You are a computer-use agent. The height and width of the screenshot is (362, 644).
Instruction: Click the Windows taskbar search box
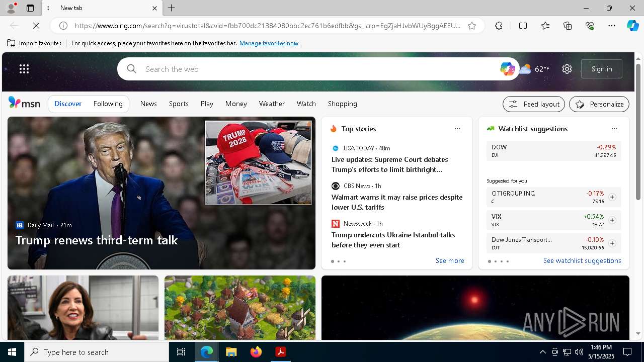click(97, 352)
